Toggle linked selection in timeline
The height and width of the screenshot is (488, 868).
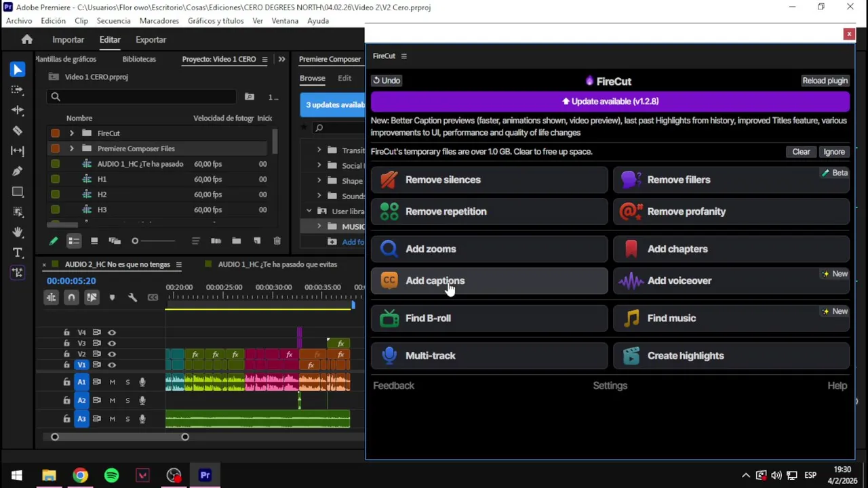pyautogui.click(x=92, y=298)
